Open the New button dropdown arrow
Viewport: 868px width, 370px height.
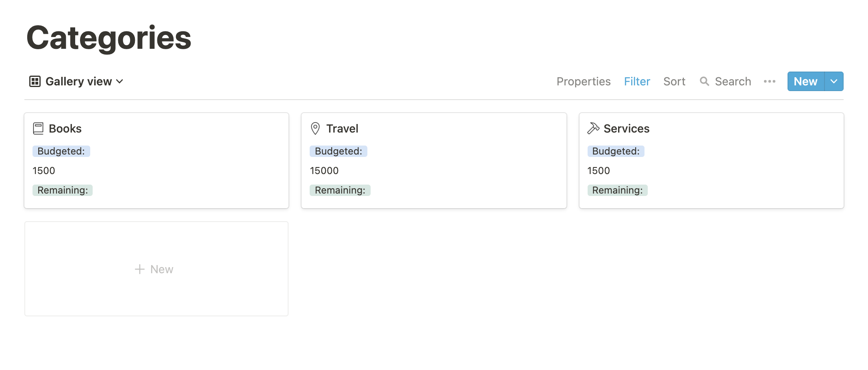coord(834,81)
